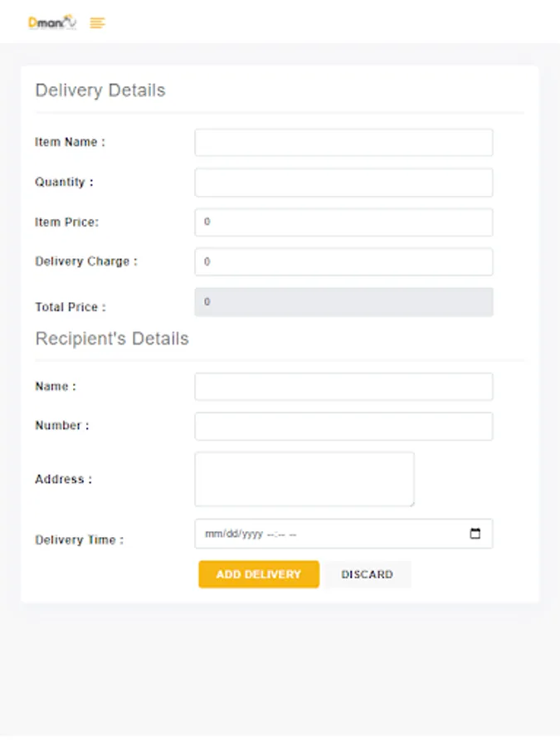Select the recipient Name input field
560x747 pixels.
click(x=343, y=387)
